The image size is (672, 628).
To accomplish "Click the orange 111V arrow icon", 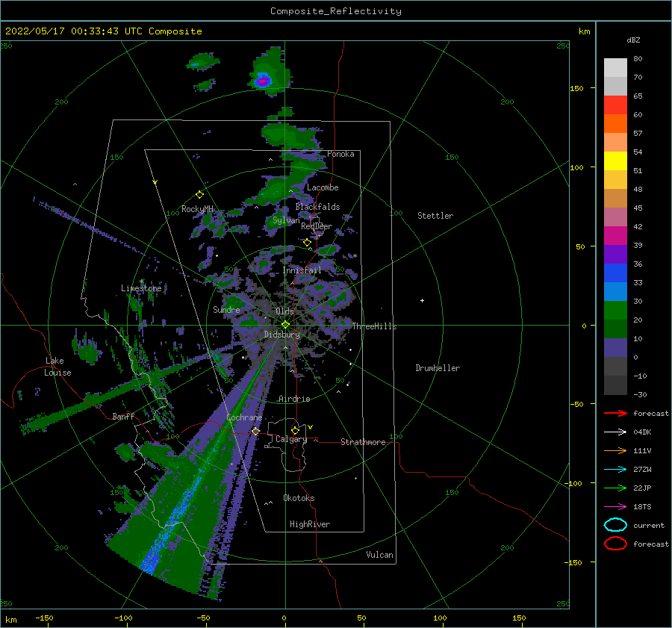I will point(615,450).
